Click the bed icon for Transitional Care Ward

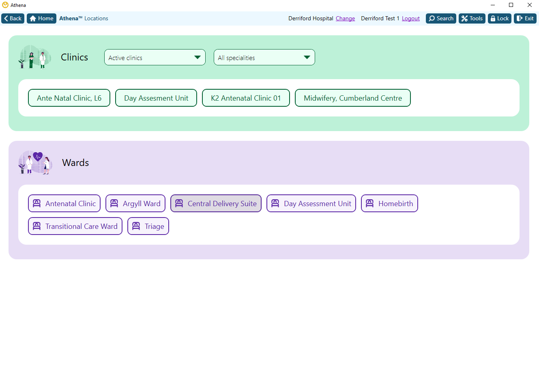(37, 226)
